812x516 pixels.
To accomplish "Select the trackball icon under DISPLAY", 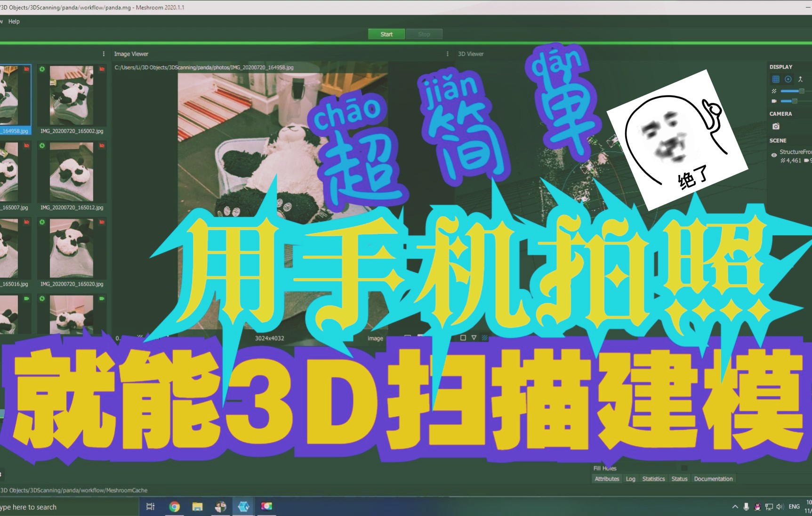I will [801, 79].
